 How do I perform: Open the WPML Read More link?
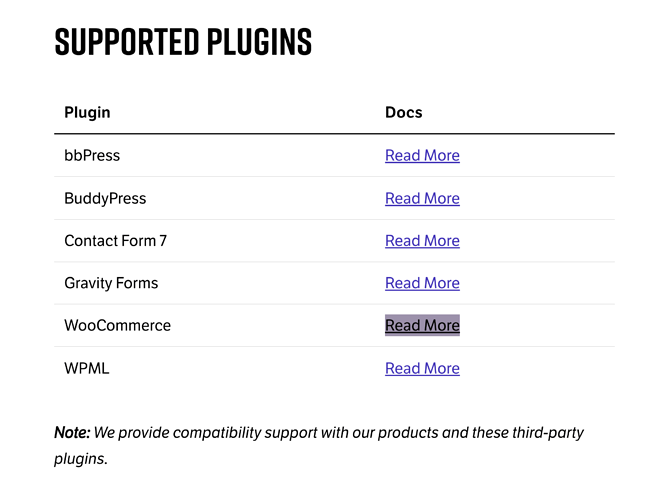[422, 368]
